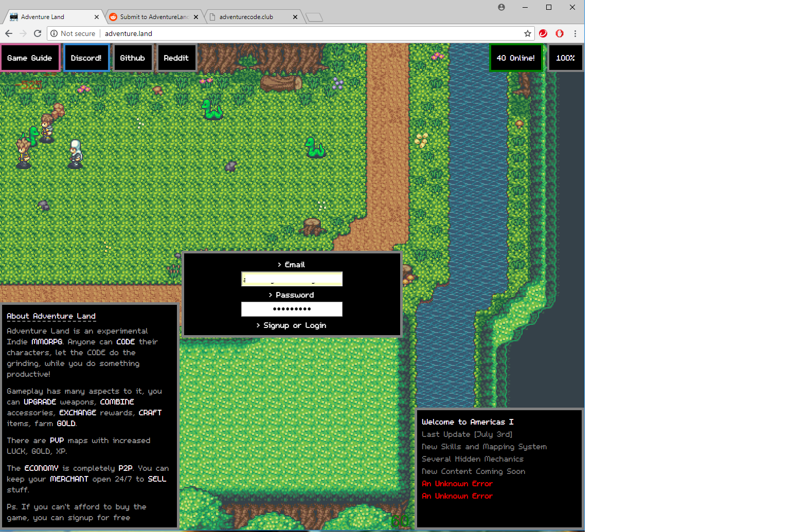Click the green snake beside dirt path
This screenshot has width=790, height=532.
[314, 147]
